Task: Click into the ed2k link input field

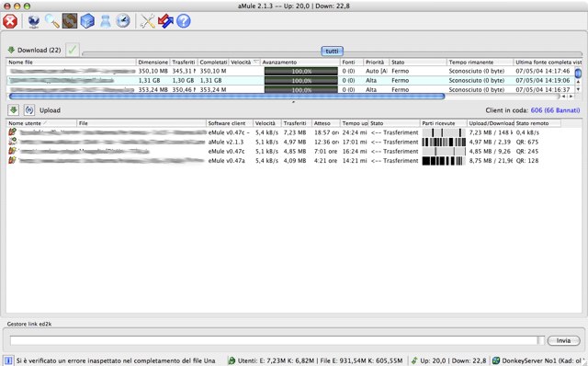Action: pos(274,340)
